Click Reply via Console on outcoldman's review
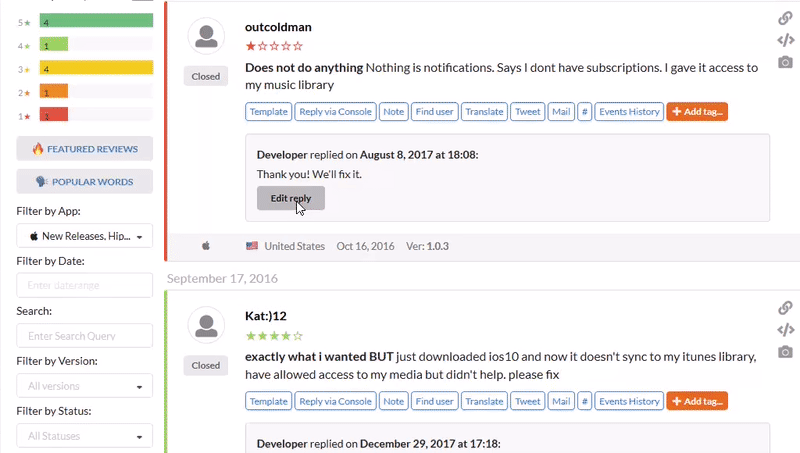The image size is (800, 453). pyautogui.click(x=335, y=112)
